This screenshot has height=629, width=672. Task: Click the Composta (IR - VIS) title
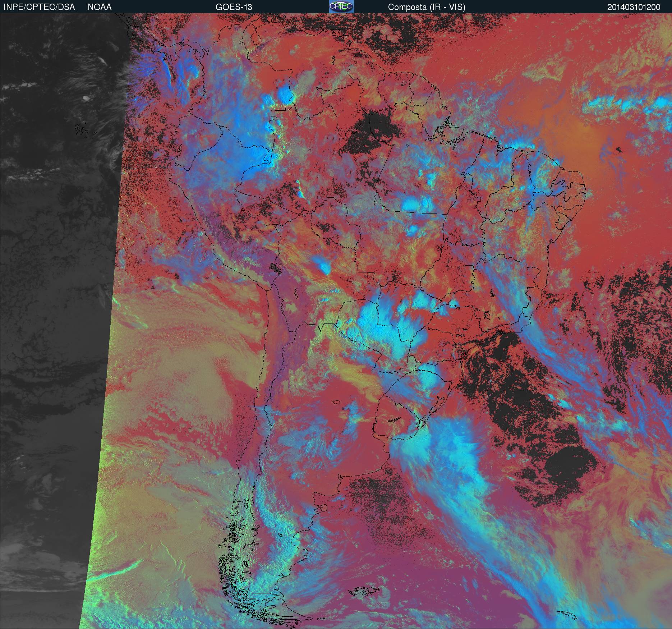(x=427, y=7)
